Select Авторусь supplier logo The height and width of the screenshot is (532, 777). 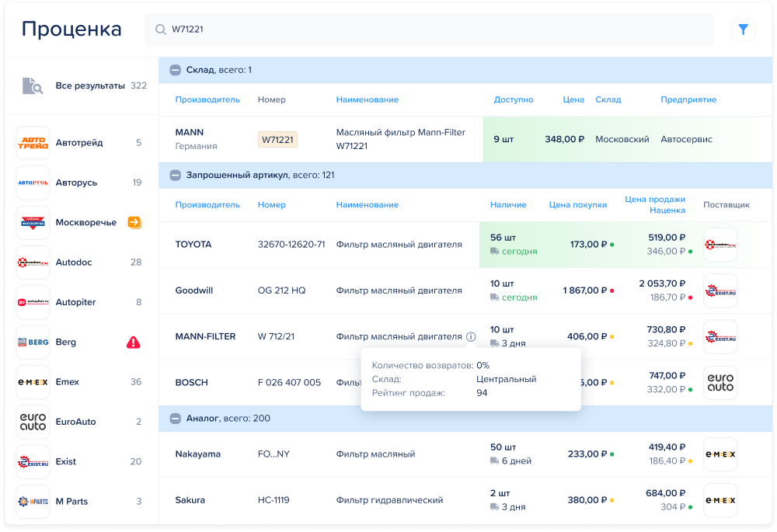click(33, 183)
